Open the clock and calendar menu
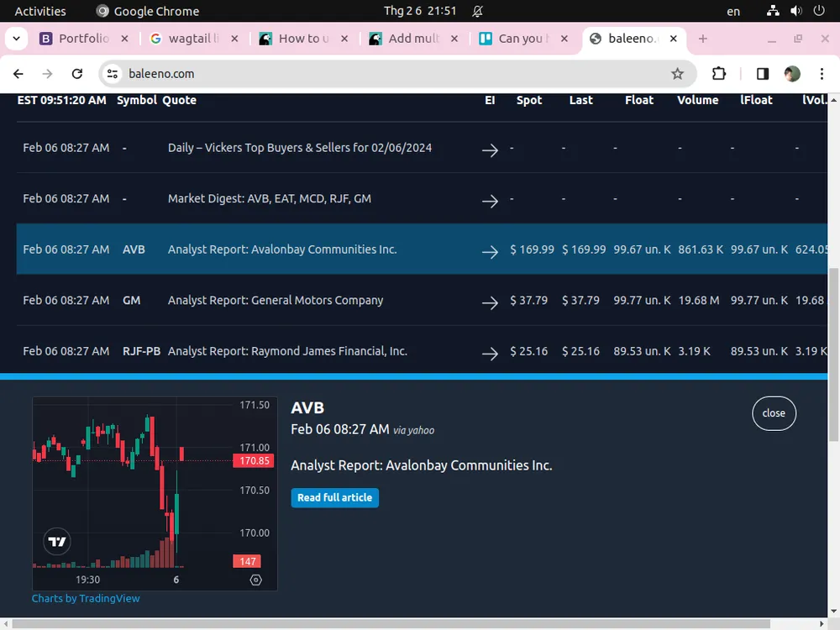840x630 pixels. [420, 11]
